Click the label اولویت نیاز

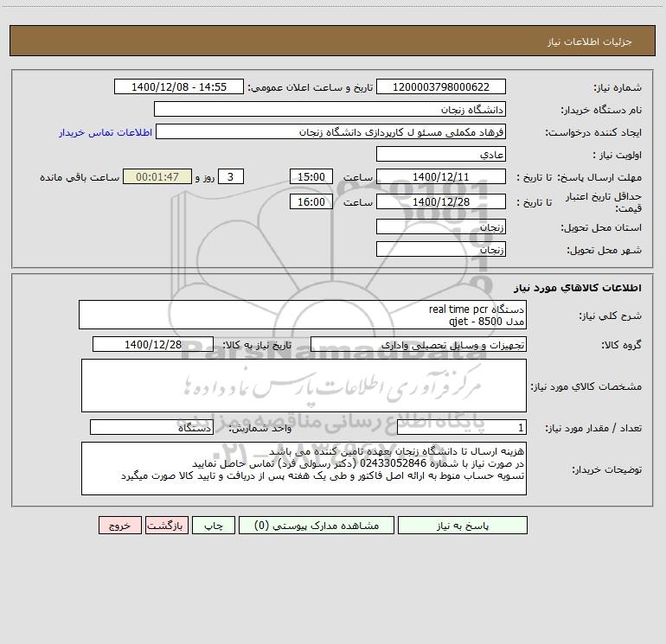coord(618,155)
